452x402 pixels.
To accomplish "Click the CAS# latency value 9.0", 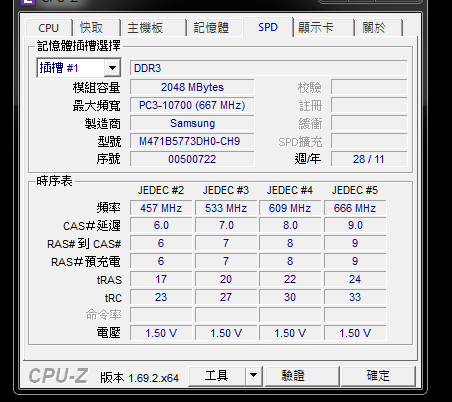I will 355,225.
